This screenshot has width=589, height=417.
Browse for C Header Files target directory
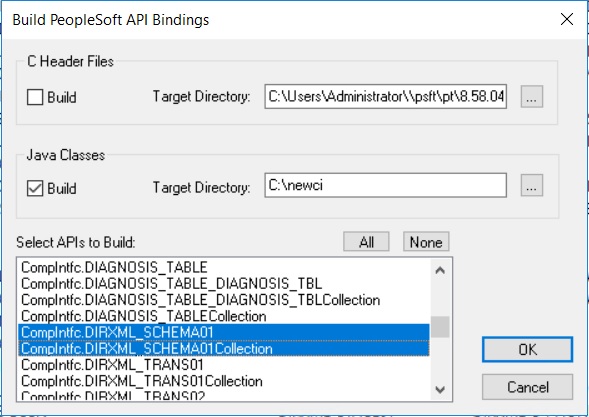click(532, 97)
